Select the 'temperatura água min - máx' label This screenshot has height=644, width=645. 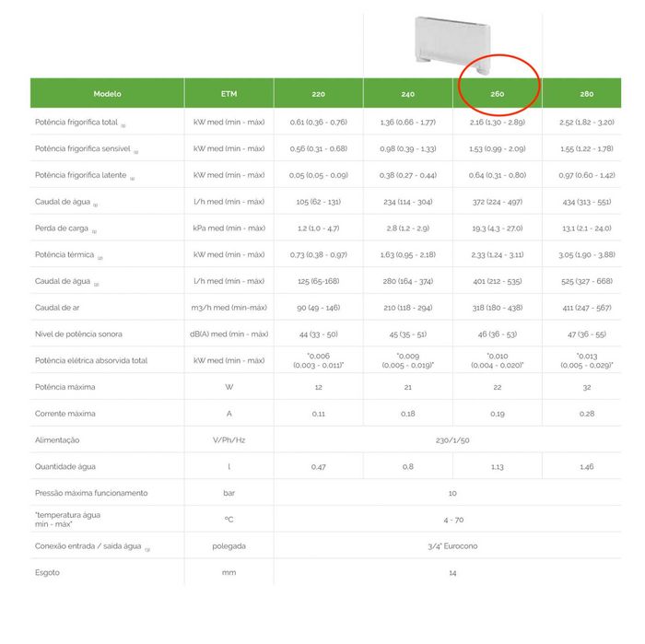tap(67, 520)
